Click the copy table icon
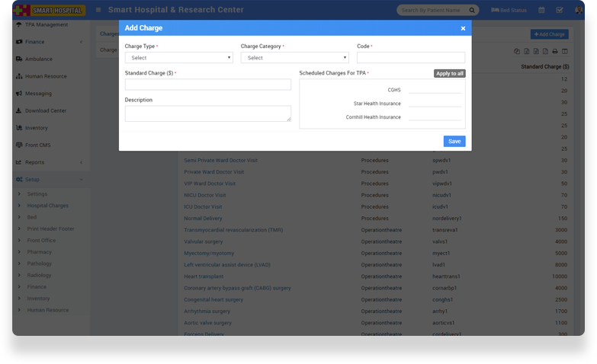597x364 pixels. [x=517, y=51]
